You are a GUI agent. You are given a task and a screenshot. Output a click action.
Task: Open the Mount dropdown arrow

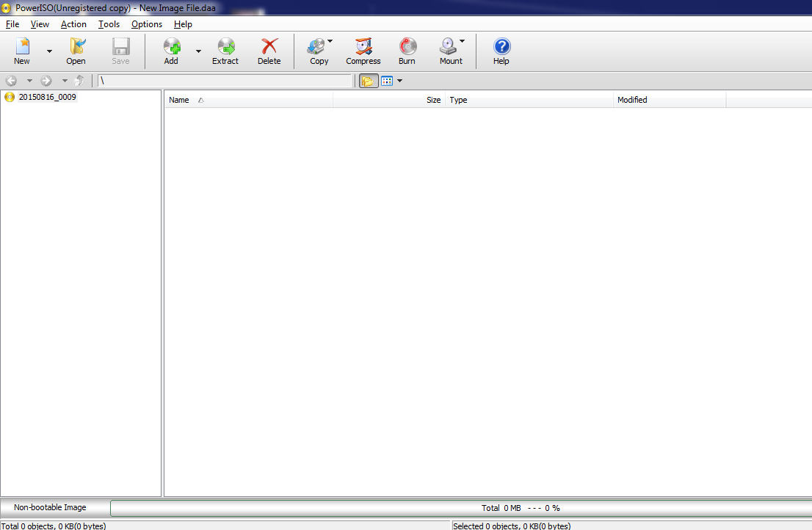pyautogui.click(x=462, y=41)
